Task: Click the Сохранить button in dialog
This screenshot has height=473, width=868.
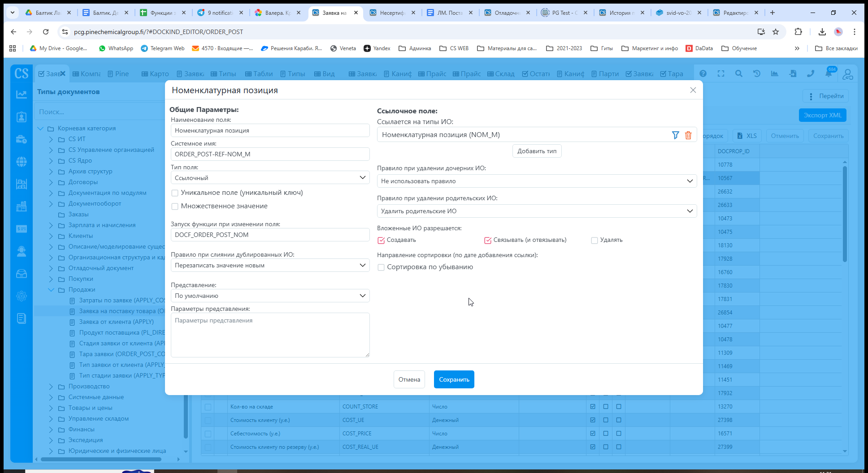Action: [454, 379]
